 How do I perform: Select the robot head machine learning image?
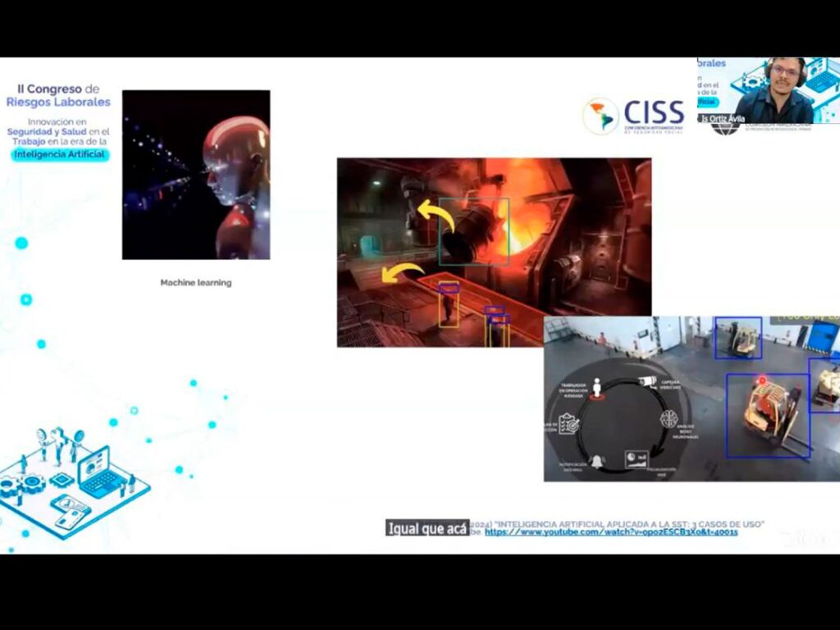[196, 175]
